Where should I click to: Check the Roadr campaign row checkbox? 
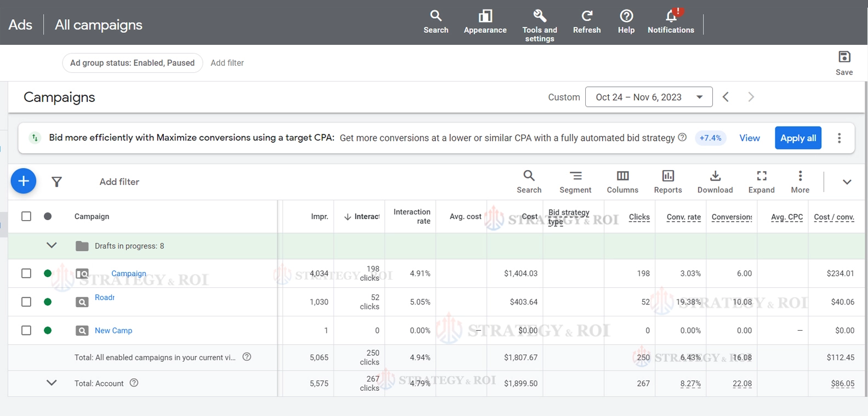coord(26,302)
